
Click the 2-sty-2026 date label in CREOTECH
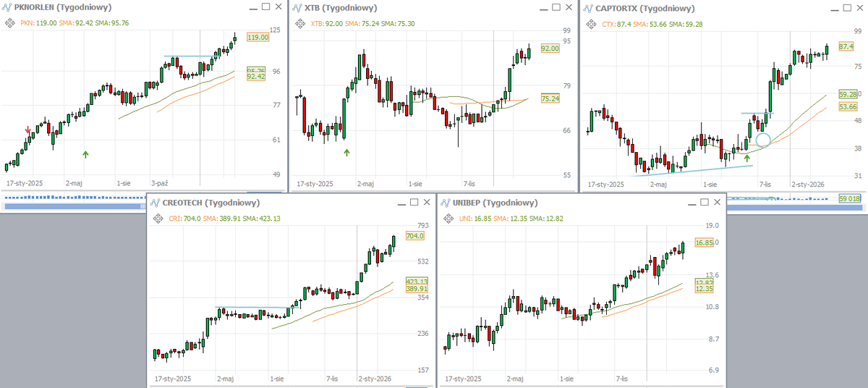[x=375, y=379]
